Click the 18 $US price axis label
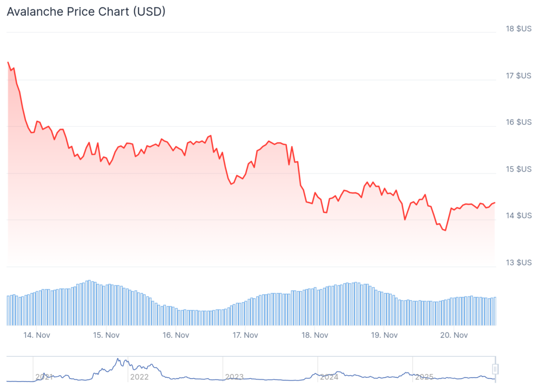The image size is (538, 392). 519,28
